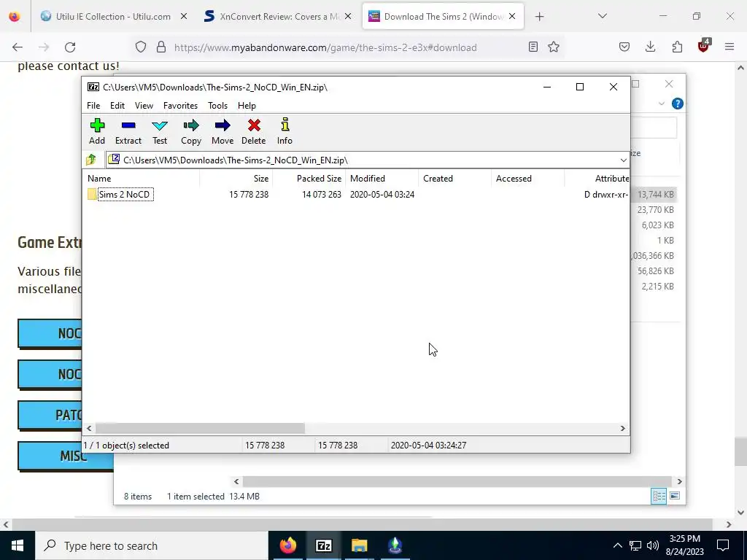Screen dimensions: 747x560
Task: Close the XnConvert Review tab
Action: coord(348,17)
